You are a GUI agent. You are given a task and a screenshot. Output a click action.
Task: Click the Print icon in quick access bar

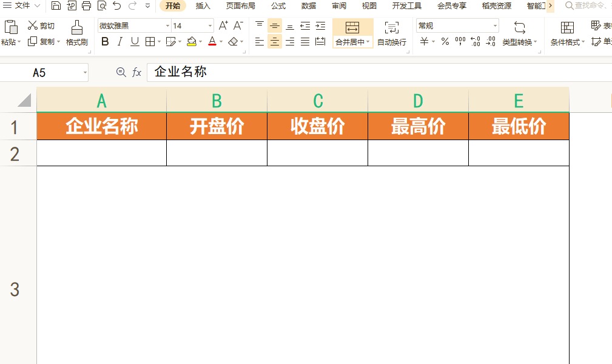click(x=86, y=5)
